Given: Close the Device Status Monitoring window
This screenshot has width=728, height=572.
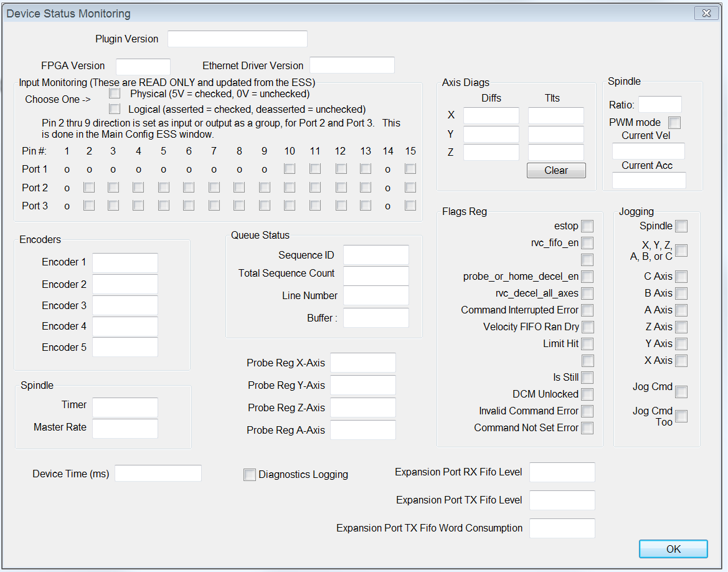Looking at the screenshot, I should (706, 13).
